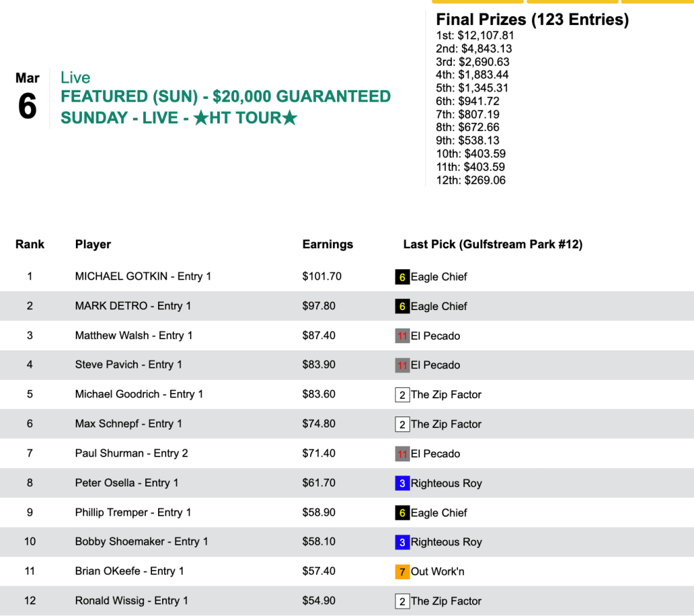Click Michael Gotkin's $101.70 earnings
This screenshot has height=616, width=694.
[x=322, y=277]
